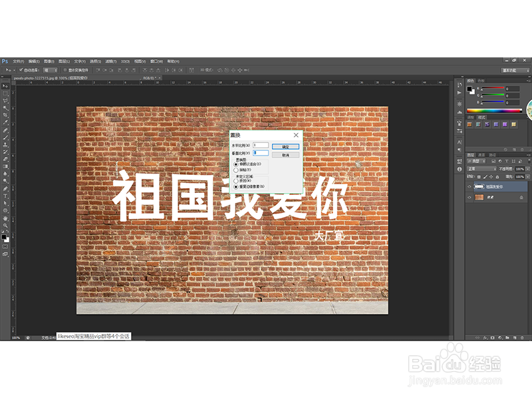Switch to the 通道 channels tab
The height and width of the screenshot is (399, 532).
click(x=481, y=155)
